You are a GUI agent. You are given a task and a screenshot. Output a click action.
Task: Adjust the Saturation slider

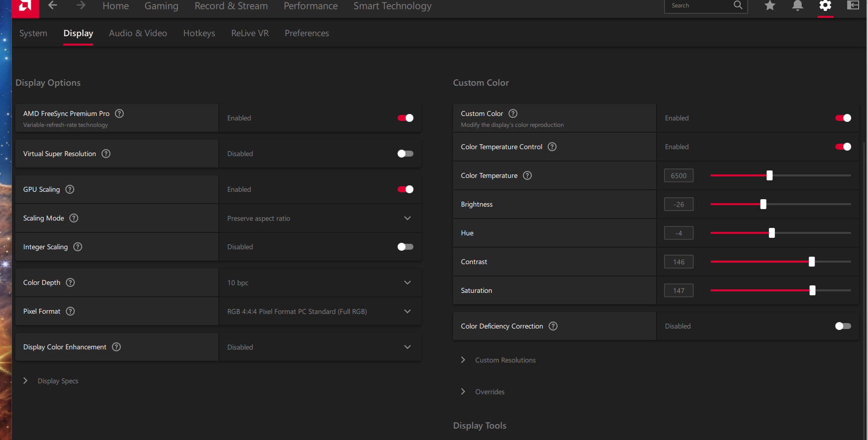pos(781,290)
